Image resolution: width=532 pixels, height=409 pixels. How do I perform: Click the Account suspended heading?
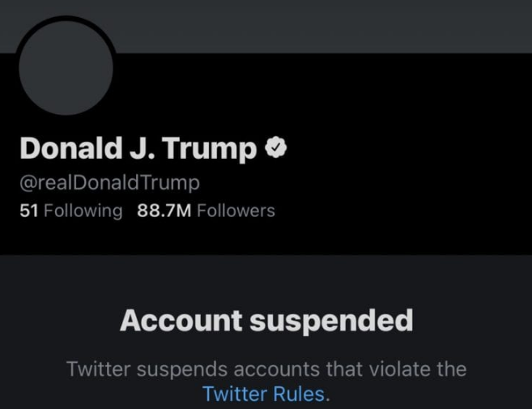pyautogui.click(x=266, y=321)
